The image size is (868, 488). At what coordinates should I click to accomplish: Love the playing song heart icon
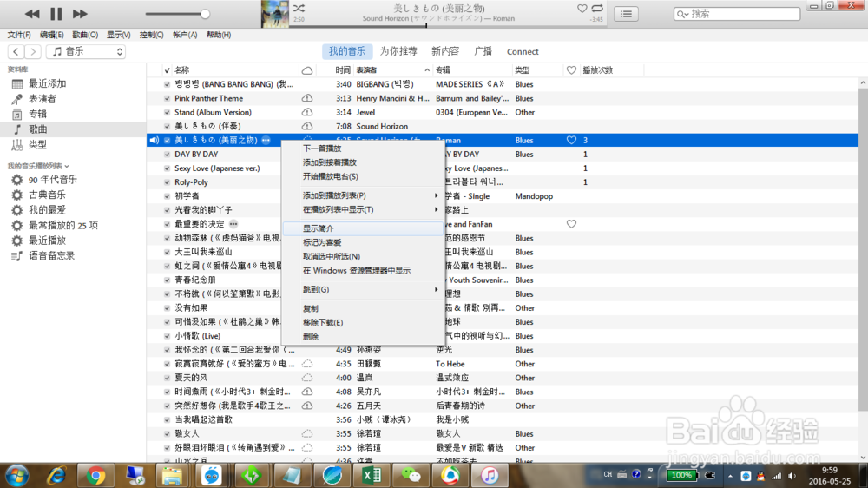tap(582, 9)
